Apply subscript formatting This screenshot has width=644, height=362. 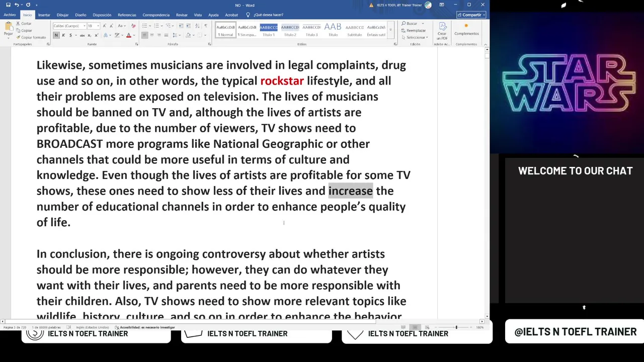click(89, 35)
